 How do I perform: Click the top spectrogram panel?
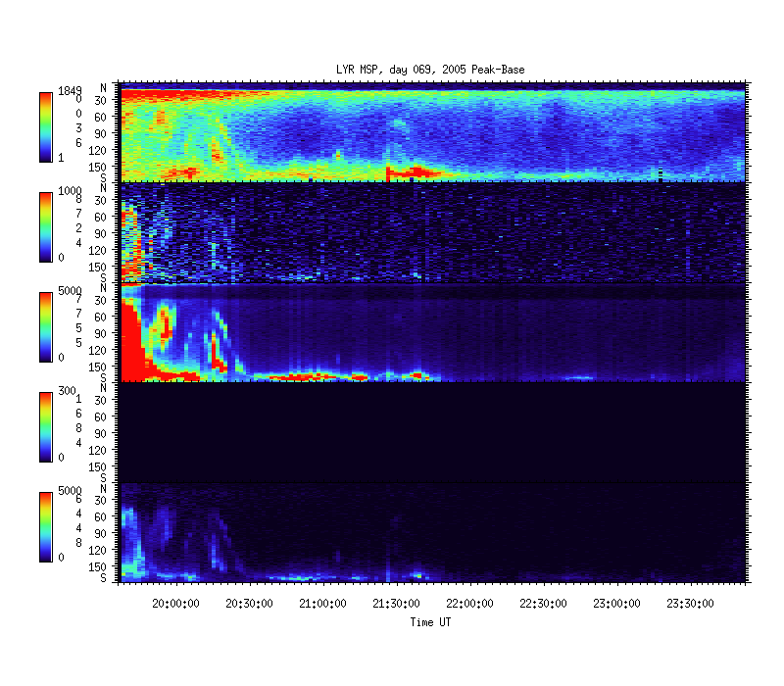433,132
